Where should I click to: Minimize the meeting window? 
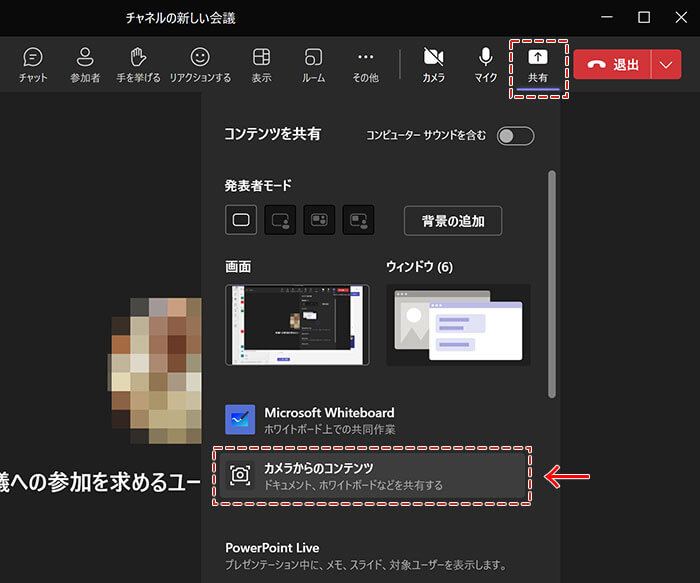tap(607, 17)
